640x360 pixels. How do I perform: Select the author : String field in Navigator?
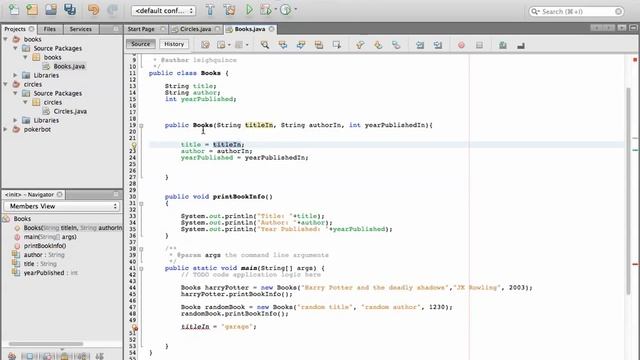pos(44,255)
